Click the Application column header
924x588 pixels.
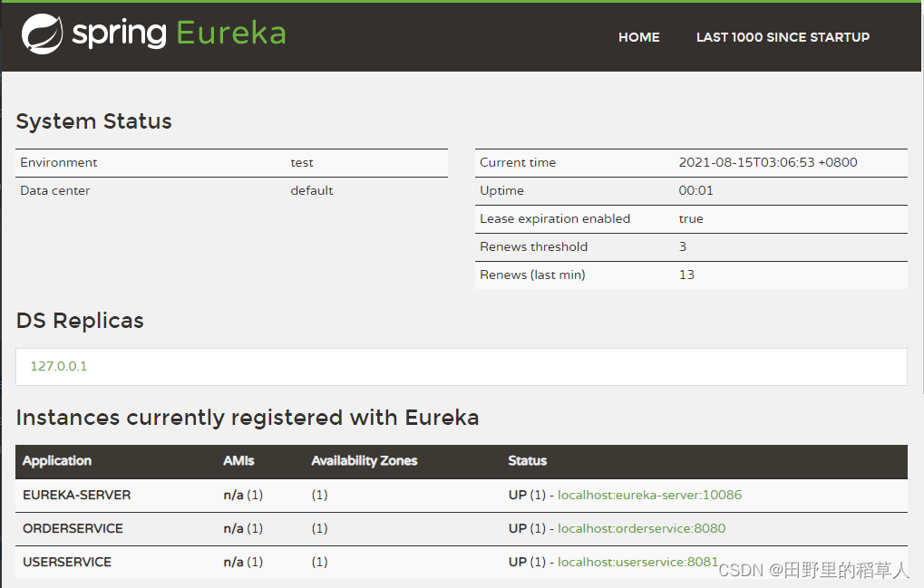(56, 461)
